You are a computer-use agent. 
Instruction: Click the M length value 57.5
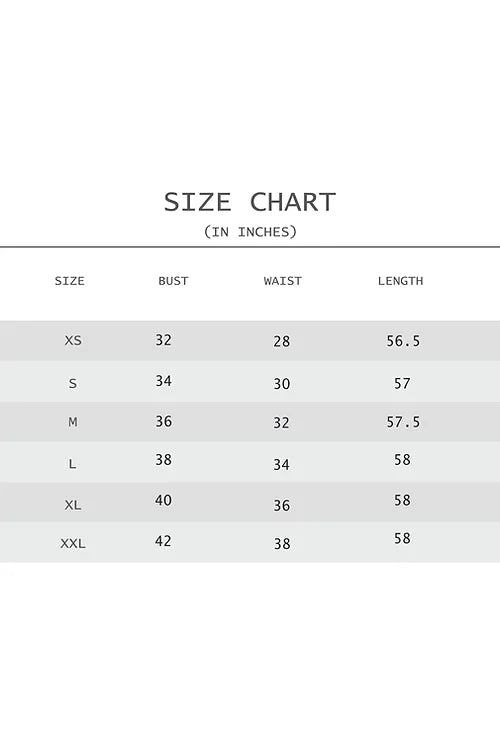click(x=403, y=422)
